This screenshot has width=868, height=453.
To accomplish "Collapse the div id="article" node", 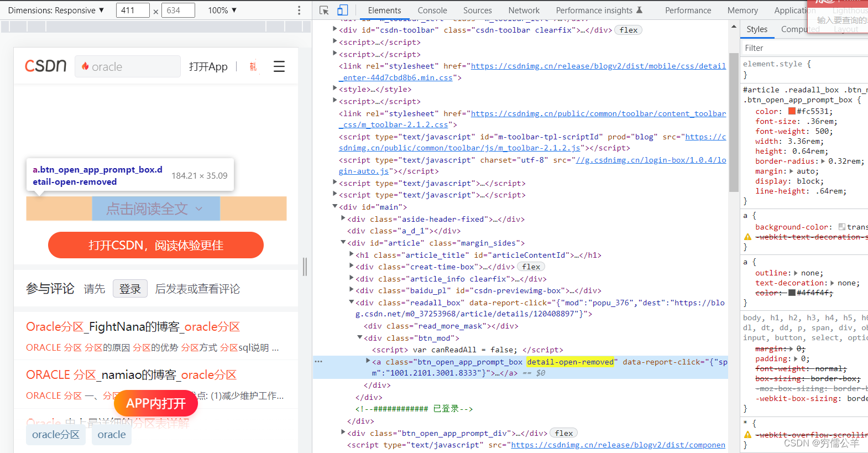I will [343, 242].
